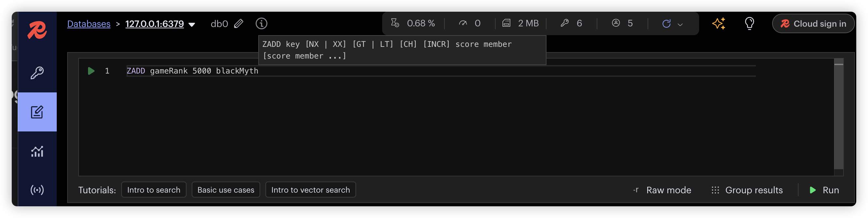This screenshot has height=218, width=868.
Task: Refresh the database statistics
Action: click(666, 23)
